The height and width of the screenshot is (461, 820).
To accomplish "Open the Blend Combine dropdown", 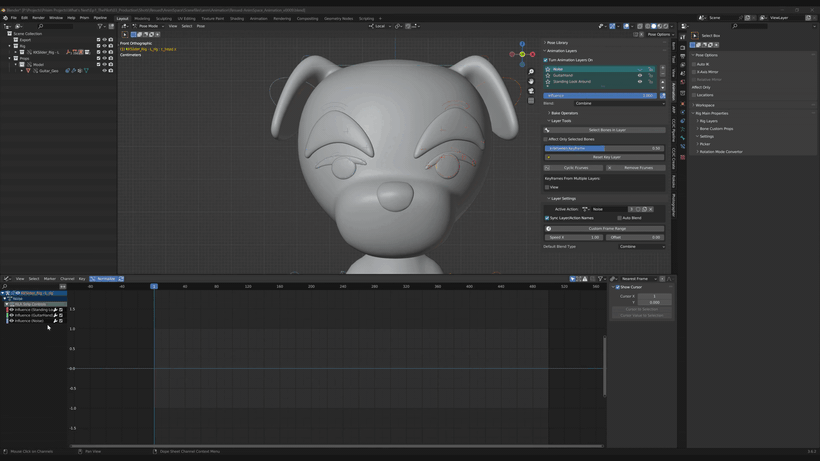I will click(x=618, y=103).
